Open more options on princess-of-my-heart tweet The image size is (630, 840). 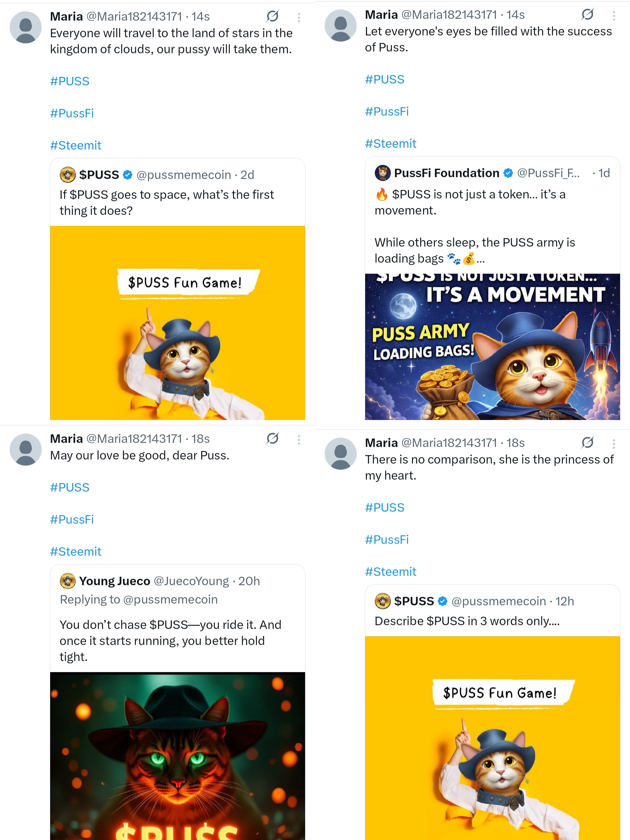(614, 444)
